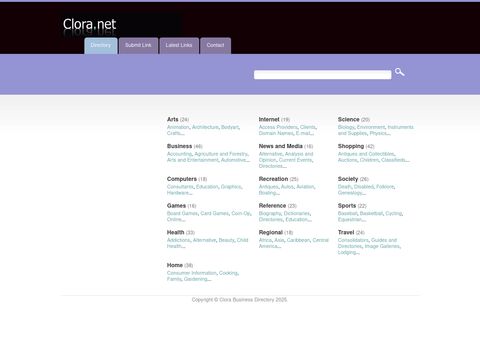Open the Sports category

[x=347, y=206]
